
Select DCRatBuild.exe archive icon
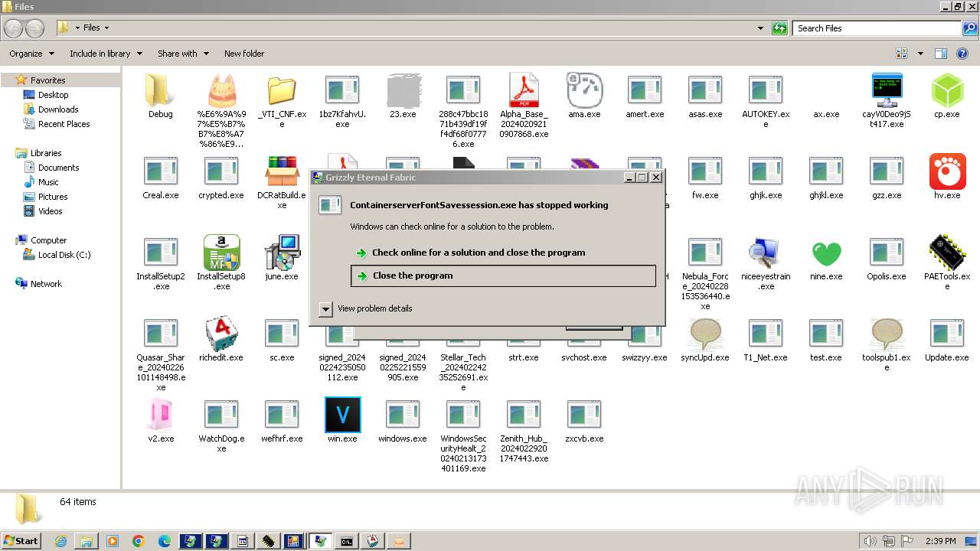282,171
